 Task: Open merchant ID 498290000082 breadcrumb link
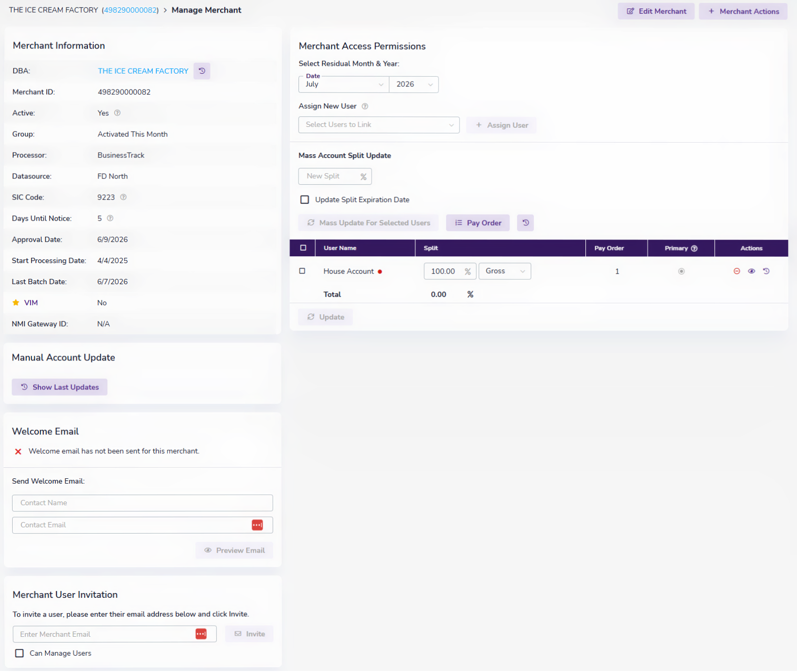[x=131, y=10]
